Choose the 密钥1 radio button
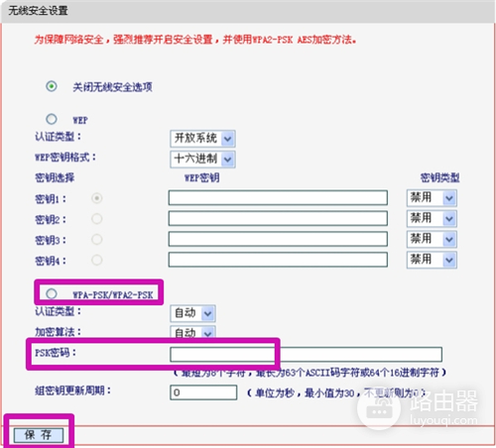The height and width of the screenshot is (448, 496). [x=96, y=198]
